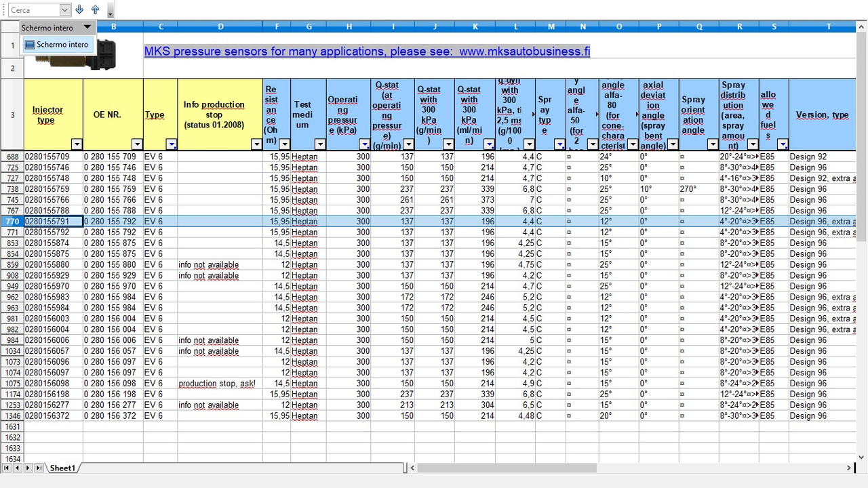Click the find next down arrow
Viewport: 868px width, 488px height.
click(x=80, y=9)
